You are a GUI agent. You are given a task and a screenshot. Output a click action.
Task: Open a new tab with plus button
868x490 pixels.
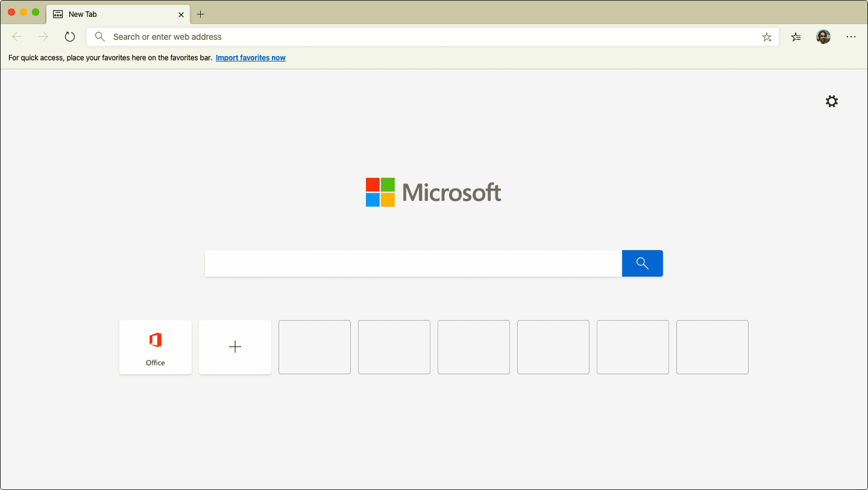[200, 14]
